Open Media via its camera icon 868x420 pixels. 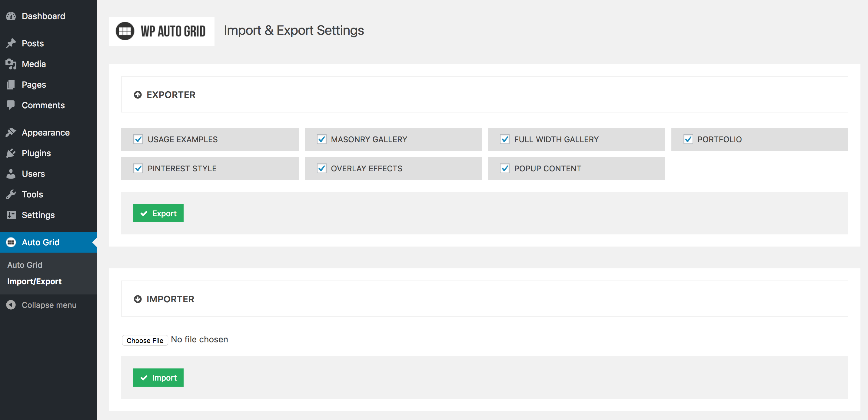pos(11,64)
